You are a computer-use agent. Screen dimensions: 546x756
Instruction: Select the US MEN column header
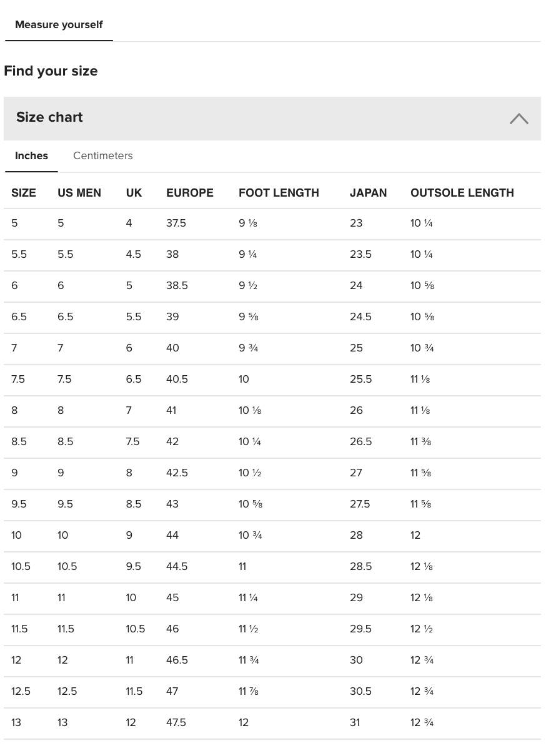pyautogui.click(x=79, y=193)
